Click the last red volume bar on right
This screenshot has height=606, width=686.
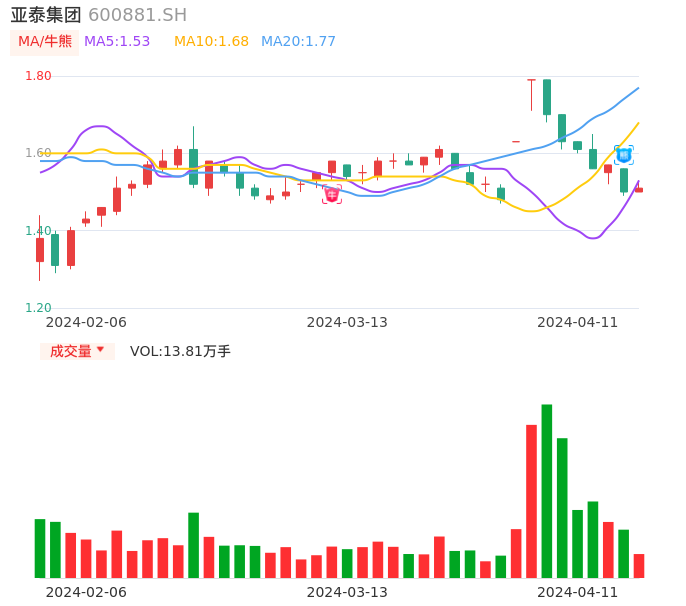click(639, 566)
